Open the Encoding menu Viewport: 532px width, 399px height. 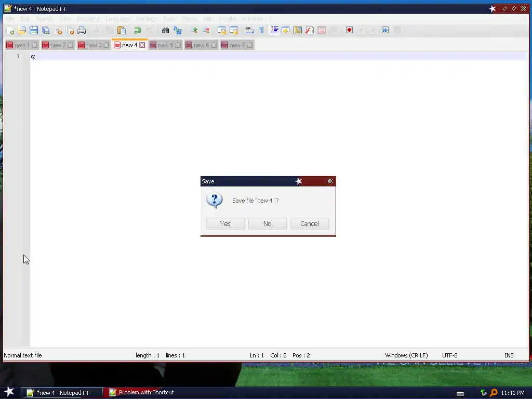click(x=88, y=19)
